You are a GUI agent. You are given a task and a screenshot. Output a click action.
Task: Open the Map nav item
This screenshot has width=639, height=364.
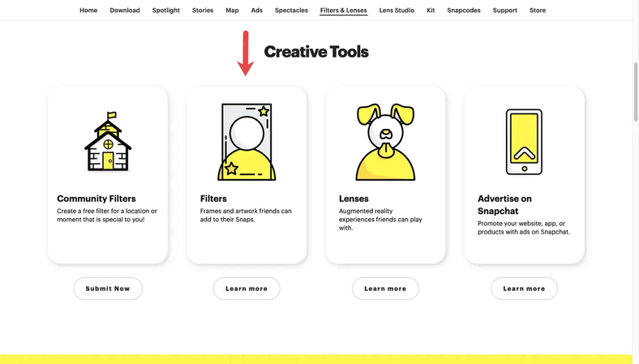232,11
